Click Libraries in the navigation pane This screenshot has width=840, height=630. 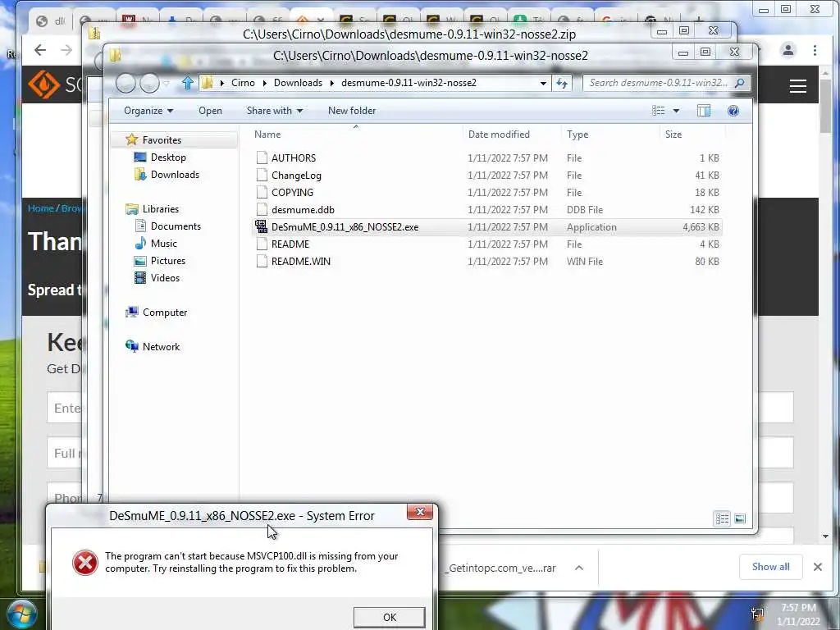pos(160,209)
